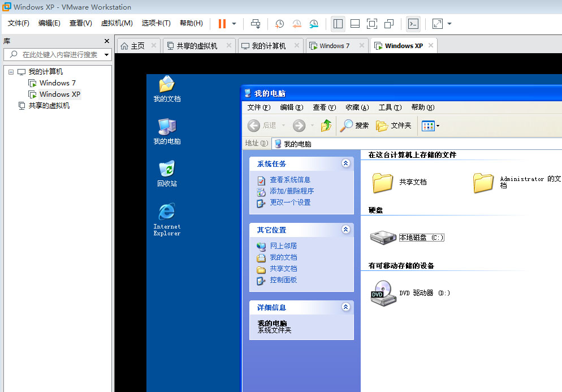Click the stretch guest display icon

(438, 24)
